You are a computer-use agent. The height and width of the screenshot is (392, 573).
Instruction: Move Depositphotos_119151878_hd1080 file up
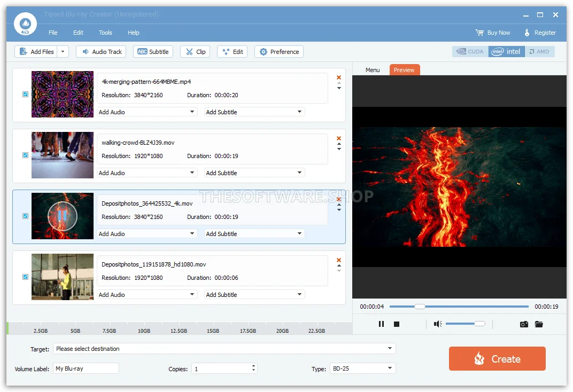[339, 266]
